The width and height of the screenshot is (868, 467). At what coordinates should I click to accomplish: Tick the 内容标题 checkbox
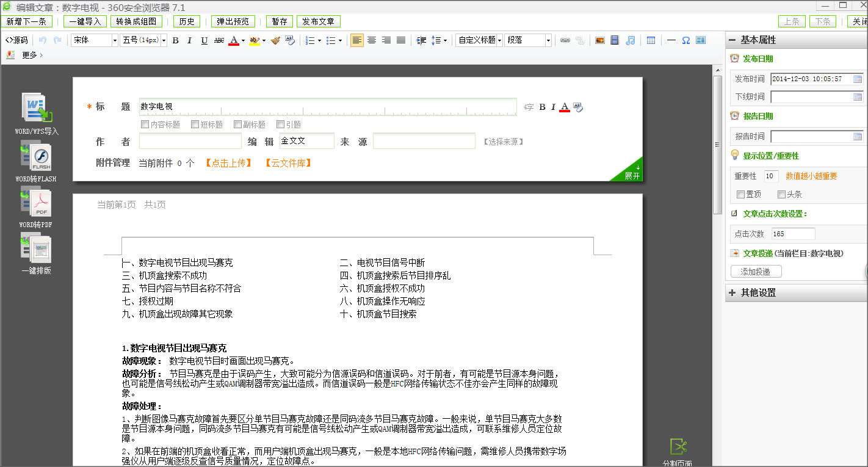click(145, 125)
